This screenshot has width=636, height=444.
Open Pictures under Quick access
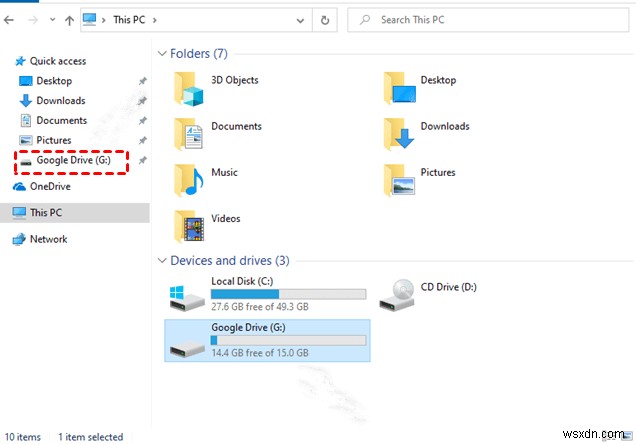(x=54, y=140)
